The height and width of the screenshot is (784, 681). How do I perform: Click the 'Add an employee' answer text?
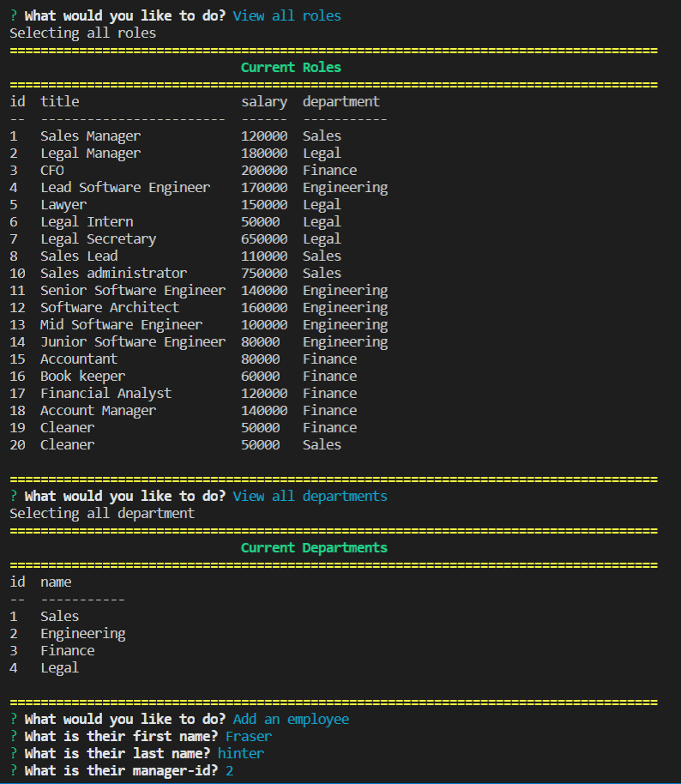[x=291, y=720]
